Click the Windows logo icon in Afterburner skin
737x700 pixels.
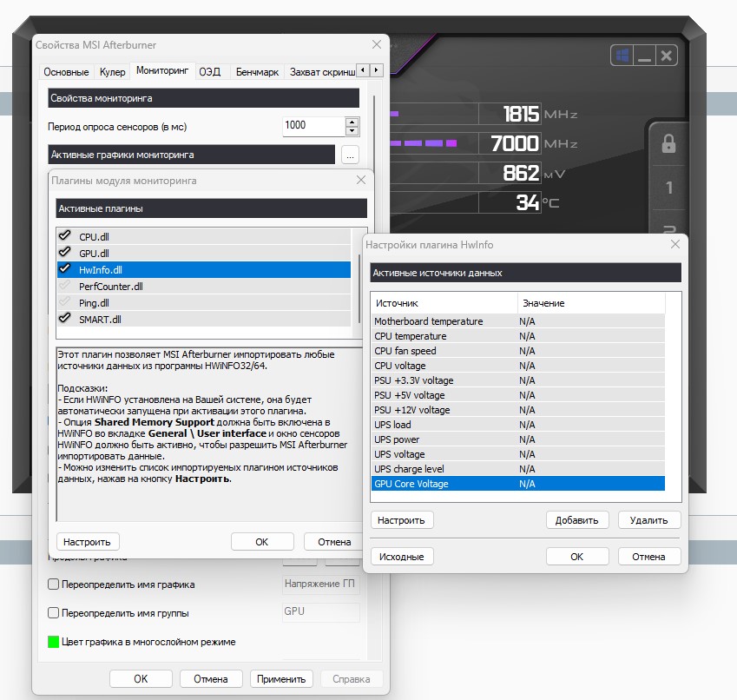click(x=622, y=56)
